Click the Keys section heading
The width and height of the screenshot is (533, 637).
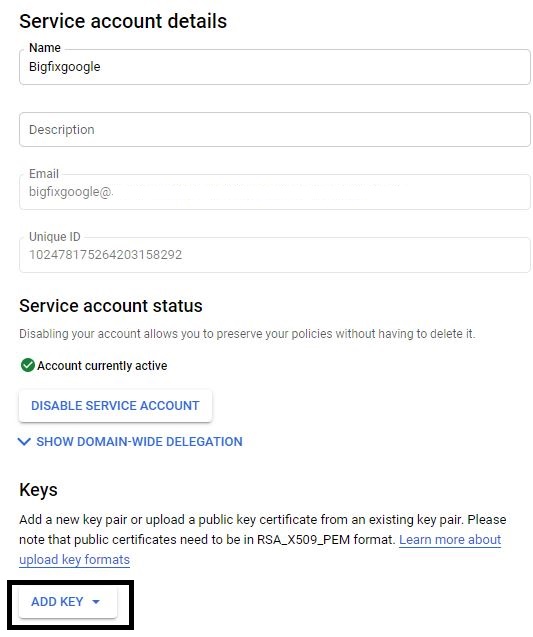pos(38,490)
